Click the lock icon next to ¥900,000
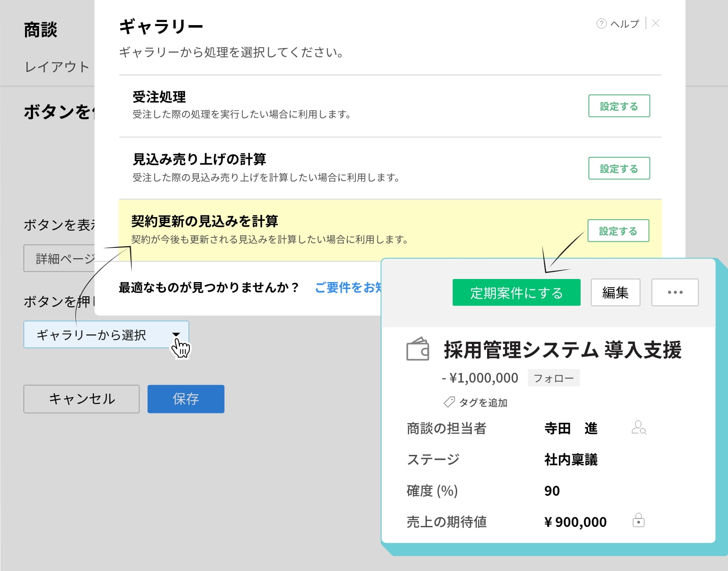 (x=638, y=520)
